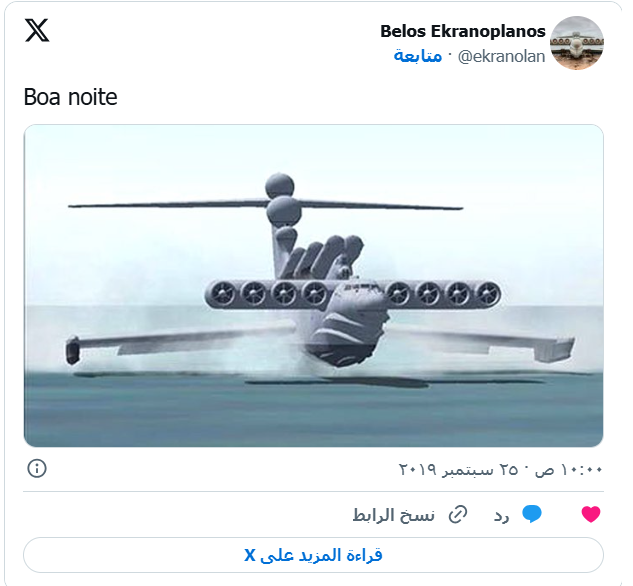Follow the account via the متابعة link
The image size is (633, 586).
tap(418, 56)
